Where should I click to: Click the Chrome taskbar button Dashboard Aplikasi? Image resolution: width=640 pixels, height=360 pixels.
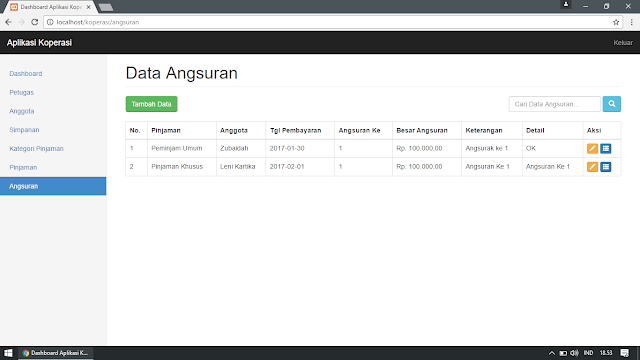tap(56, 353)
